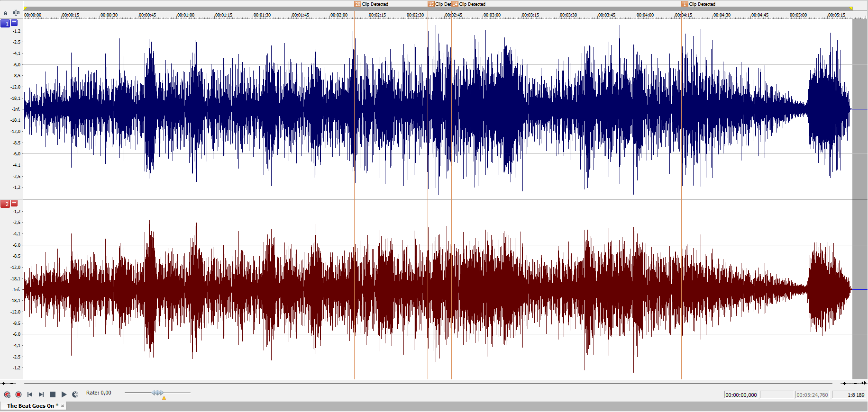
Task: Go to end of the audio file
Action: (41, 394)
